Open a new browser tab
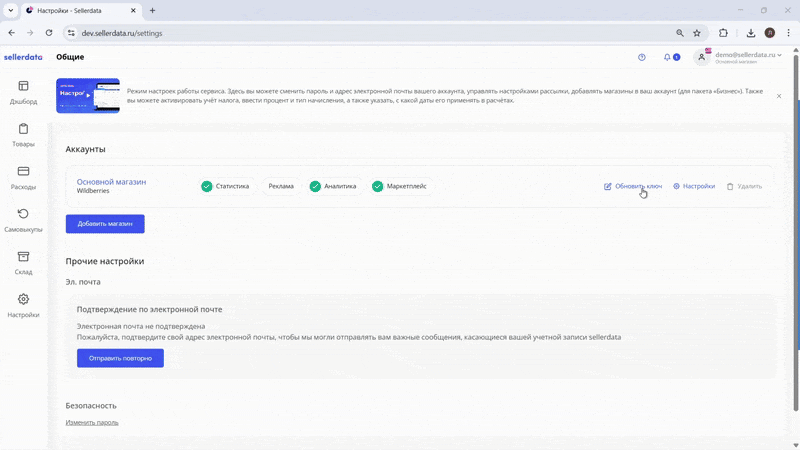 tap(152, 10)
